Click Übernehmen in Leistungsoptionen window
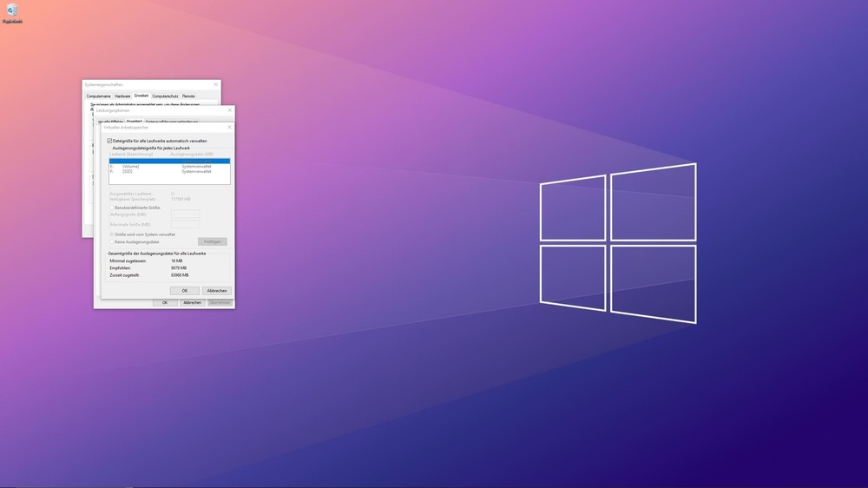The height and width of the screenshot is (488, 868). pyautogui.click(x=220, y=302)
